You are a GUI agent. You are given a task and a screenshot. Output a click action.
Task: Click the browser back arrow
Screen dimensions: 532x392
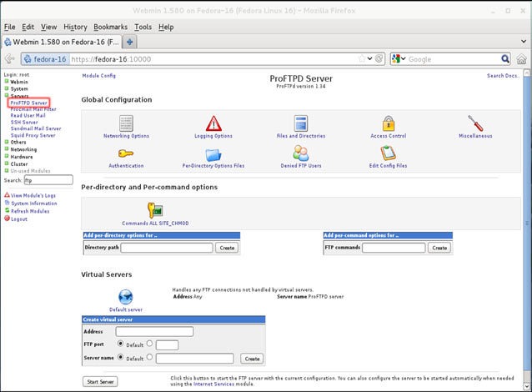click(10, 58)
